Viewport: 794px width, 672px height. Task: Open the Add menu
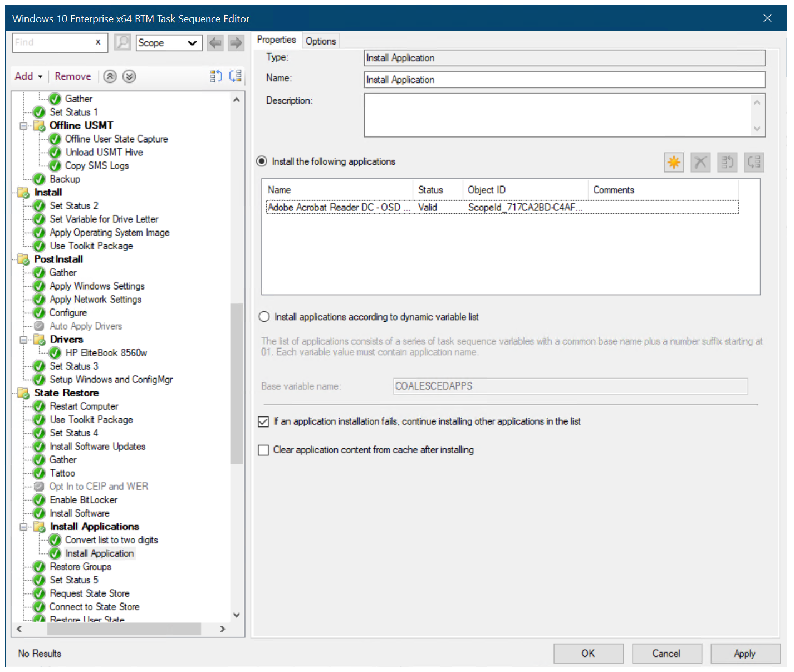click(28, 76)
